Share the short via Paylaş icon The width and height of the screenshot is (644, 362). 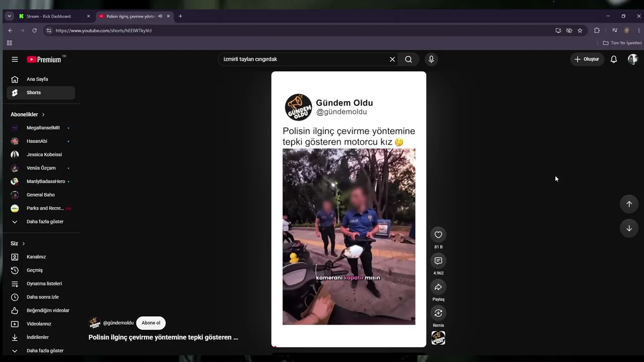pos(438,287)
